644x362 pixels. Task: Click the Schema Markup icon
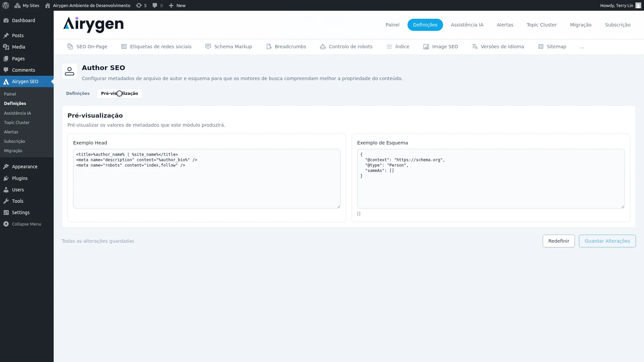pos(208,47)
